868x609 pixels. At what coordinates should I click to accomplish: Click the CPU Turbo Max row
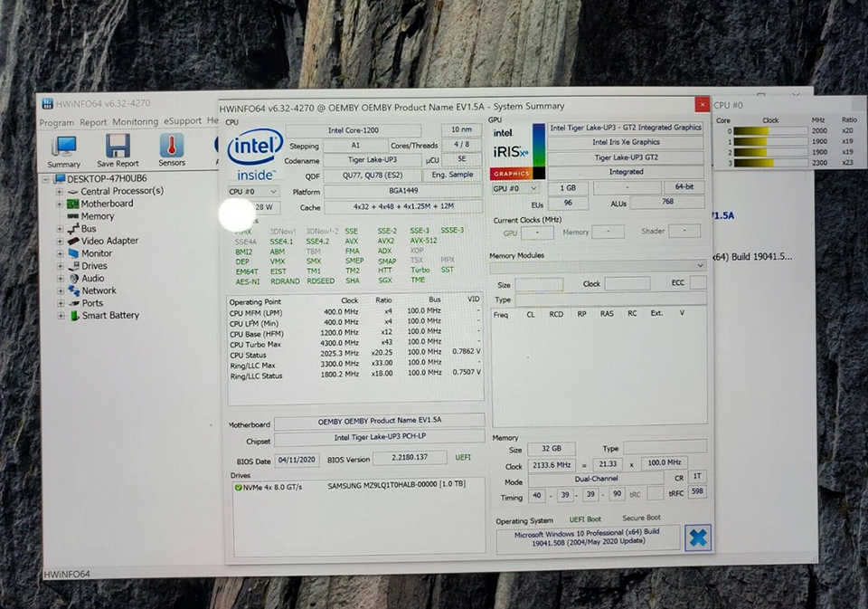(354, 344)
